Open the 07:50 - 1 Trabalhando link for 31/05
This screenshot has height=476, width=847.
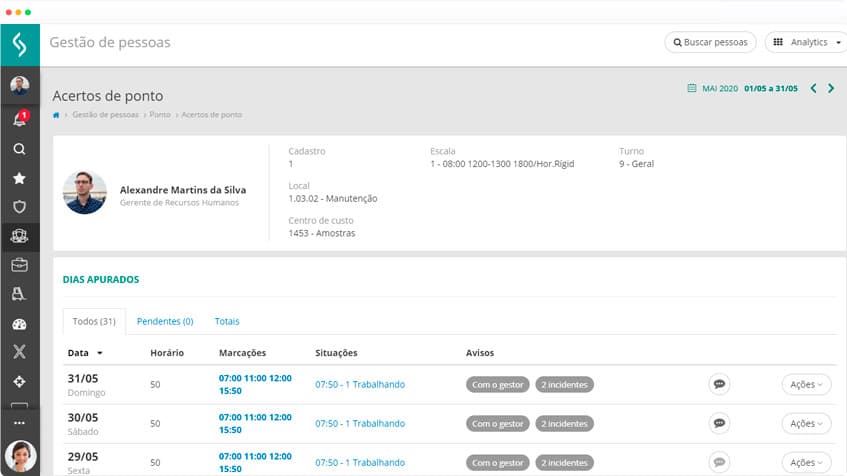(360, 384)
